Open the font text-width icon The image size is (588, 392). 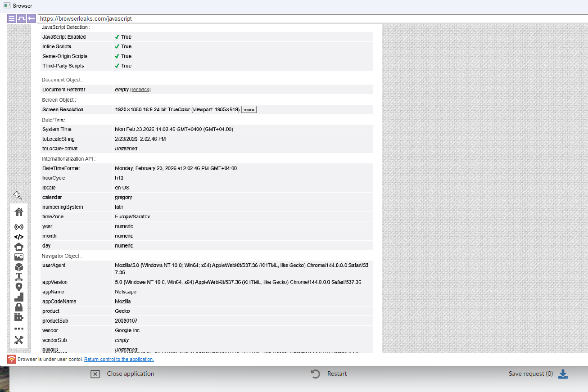pyautogui.click(x=19, y=277)
